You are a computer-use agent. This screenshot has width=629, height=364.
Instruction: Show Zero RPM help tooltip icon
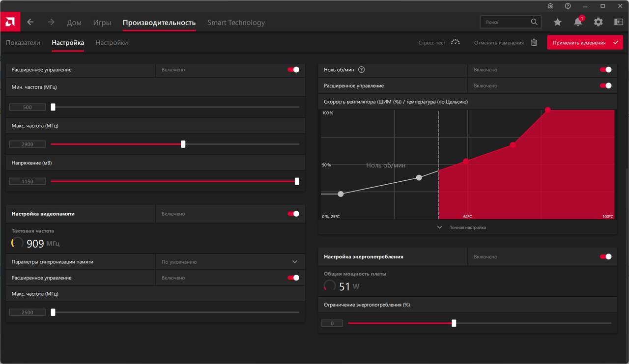click(x=362, y=70)
